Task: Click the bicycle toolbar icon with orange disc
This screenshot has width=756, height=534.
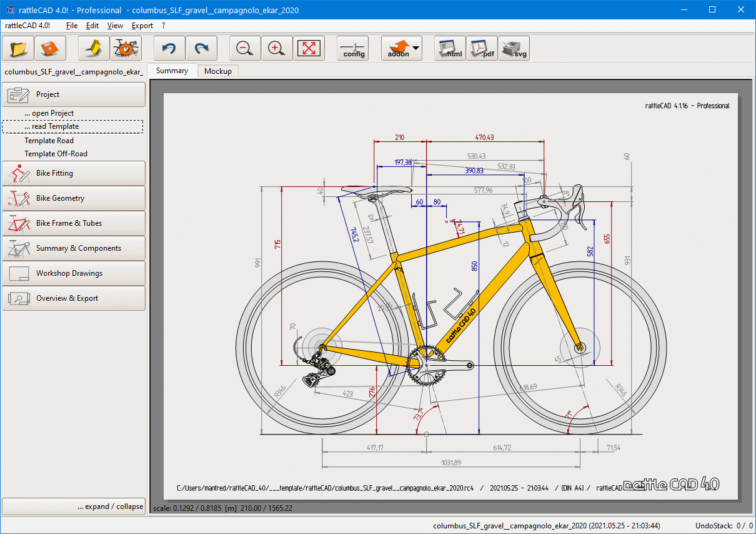Action: click(x=126, y=48)
